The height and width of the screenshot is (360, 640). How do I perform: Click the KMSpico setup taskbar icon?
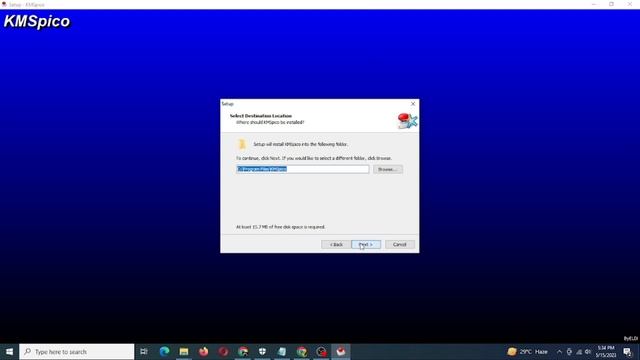pyautogui.click(x=341, y=351)
